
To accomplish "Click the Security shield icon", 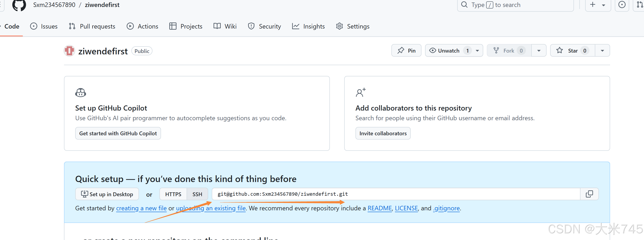I will pos(251,26).
